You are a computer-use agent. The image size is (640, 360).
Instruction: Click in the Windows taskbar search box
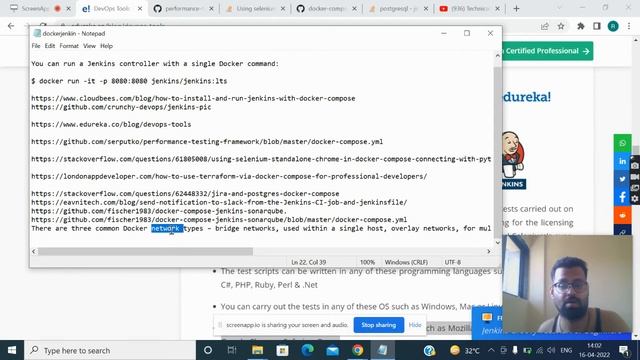pyautogui.click(x=110, y=350)
